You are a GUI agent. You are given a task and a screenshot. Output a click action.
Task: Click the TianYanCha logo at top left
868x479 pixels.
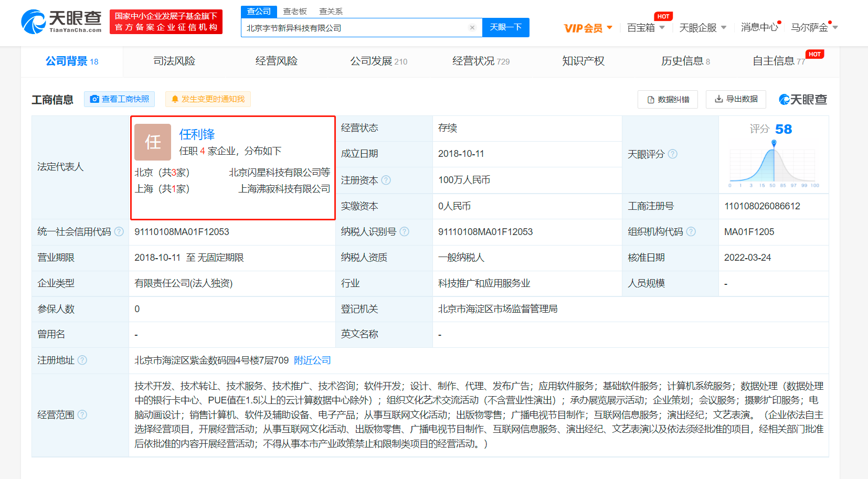click(61, 22)
